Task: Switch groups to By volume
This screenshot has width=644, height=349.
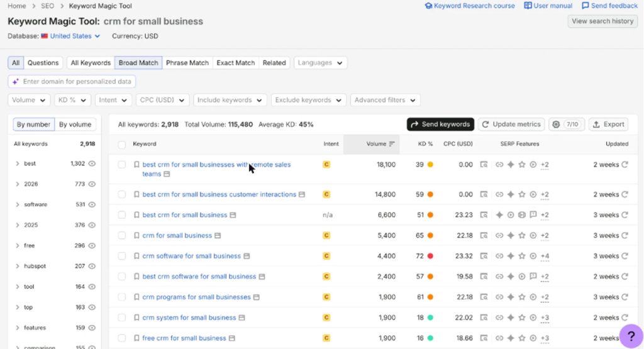Action: (x=75, y=124)
